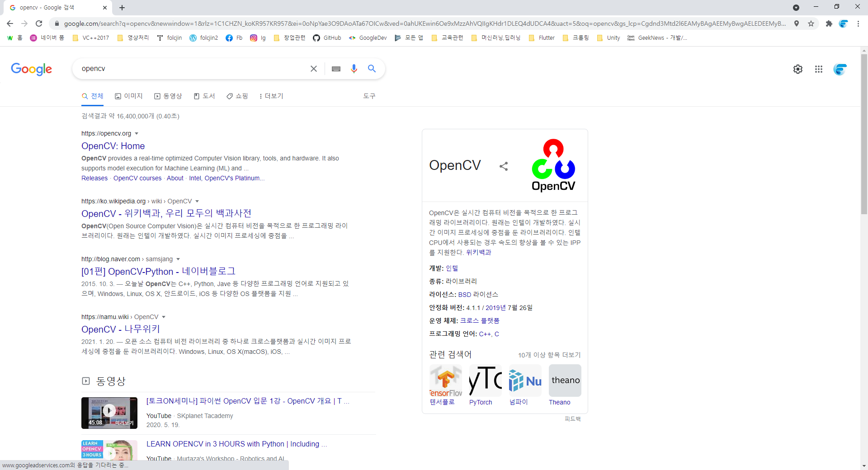Clear the search box with X
The height and width of the screenshot is (470, 868).
(314, 69)
